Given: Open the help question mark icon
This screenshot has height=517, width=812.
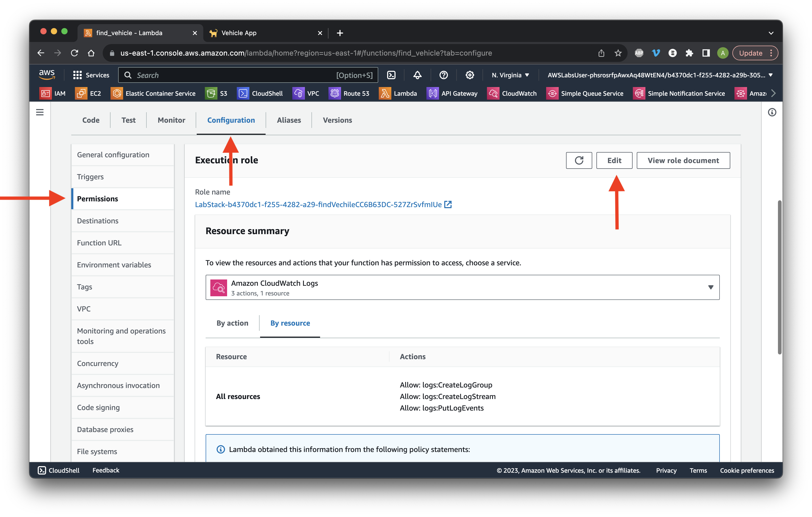Looking at the screenshot, I should click(443, 75).
